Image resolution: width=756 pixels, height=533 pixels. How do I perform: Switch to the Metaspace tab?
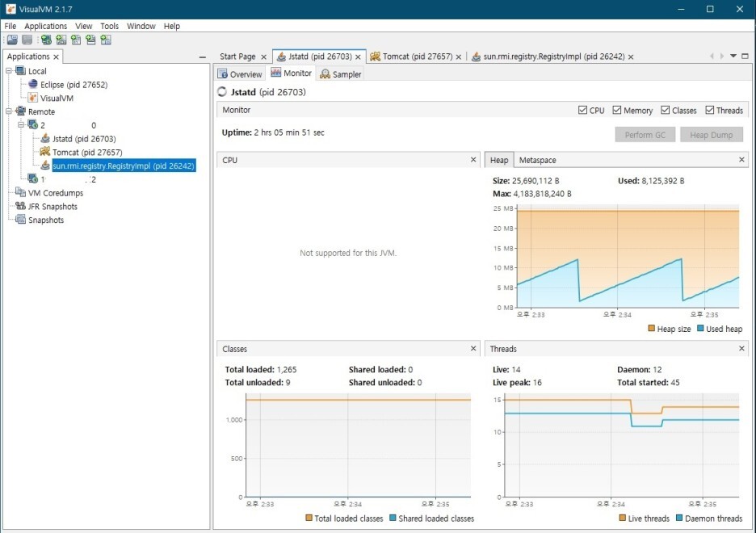[537, 160]
